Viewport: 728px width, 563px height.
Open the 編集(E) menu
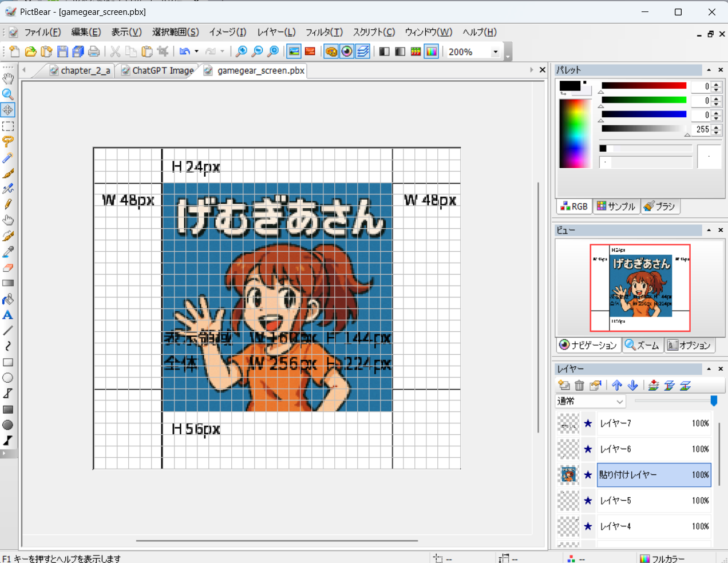click(86, 32)
